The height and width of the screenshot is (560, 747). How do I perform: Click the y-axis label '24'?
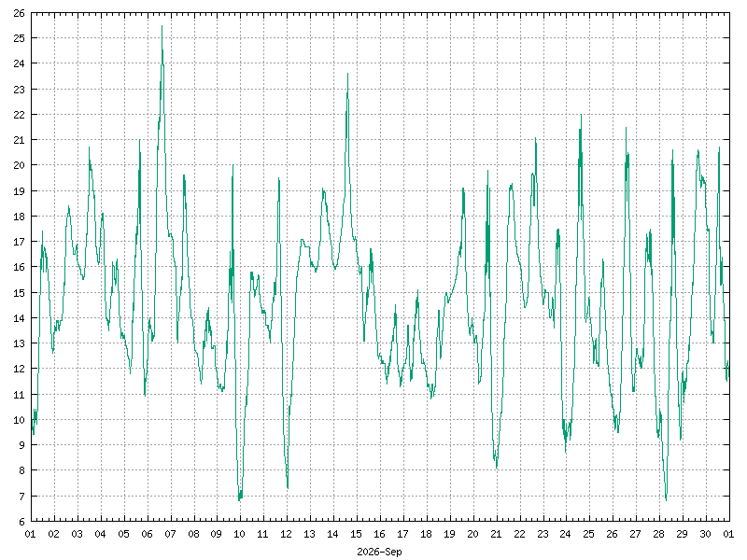[x=19, y=63]
